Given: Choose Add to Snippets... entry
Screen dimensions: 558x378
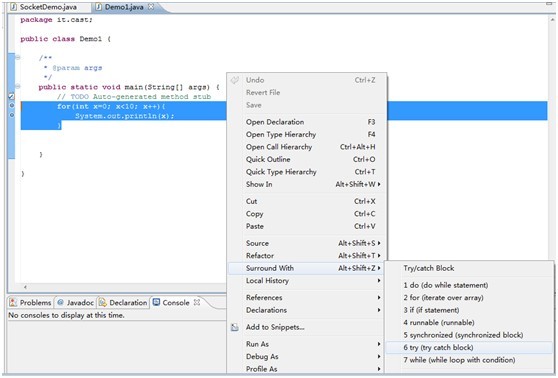Looking at the screenshot, I should 307,327.
